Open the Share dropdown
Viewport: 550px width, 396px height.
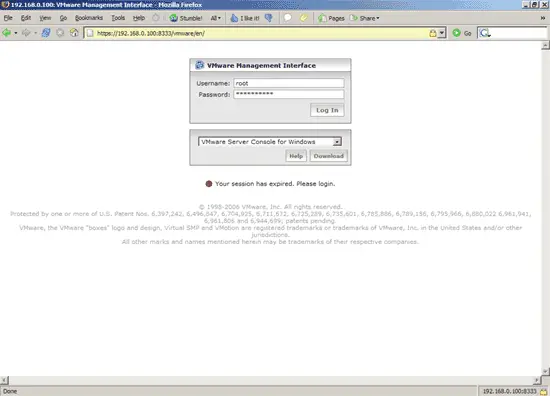click(365, 18)
